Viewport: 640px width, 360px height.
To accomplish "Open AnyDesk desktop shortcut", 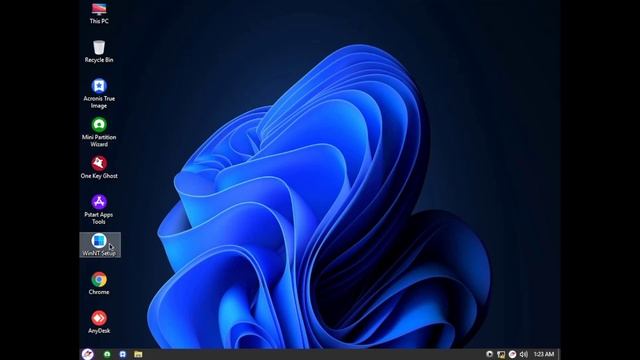I will coord(99,322).
